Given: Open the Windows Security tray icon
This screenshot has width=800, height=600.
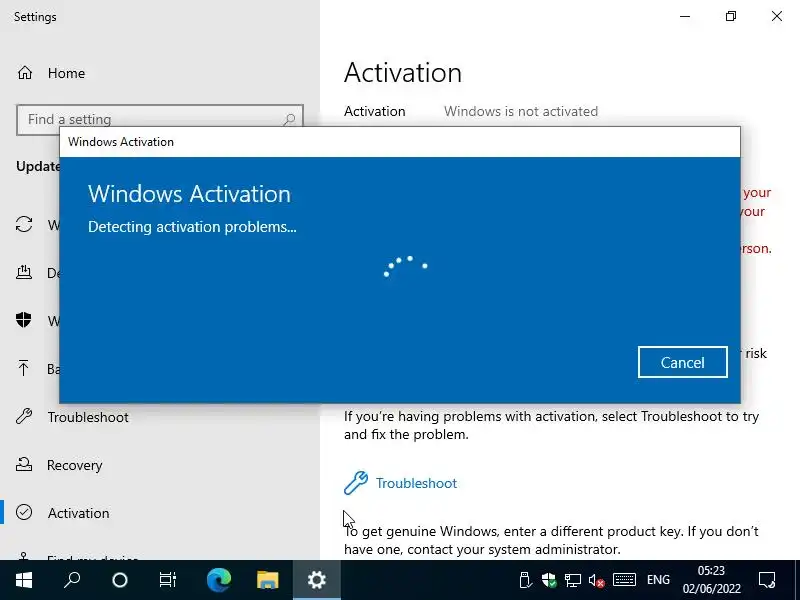Looking at the screenshot, I should (549, 580).
